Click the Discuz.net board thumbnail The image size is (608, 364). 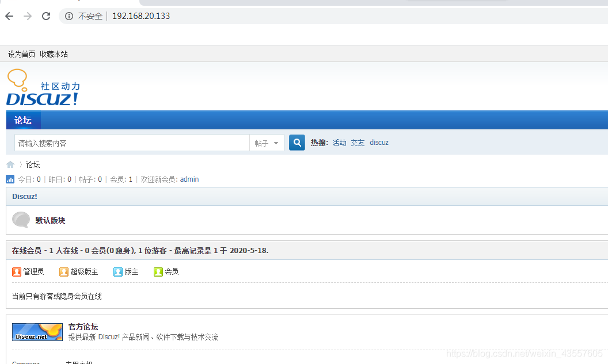pyautogui.click(x=37, y=332)
